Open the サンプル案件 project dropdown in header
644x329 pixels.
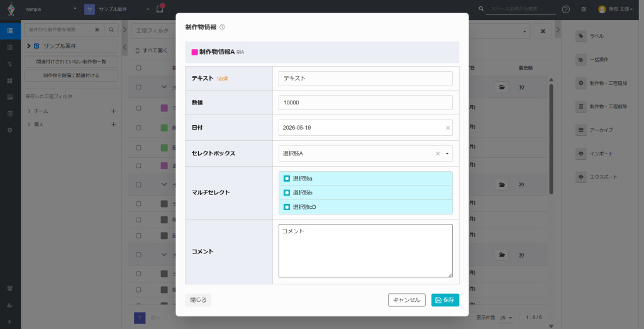coord(118,9)
